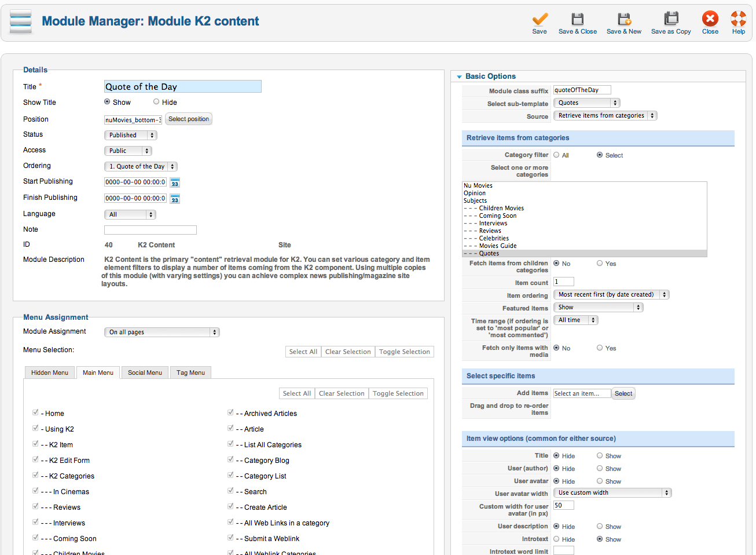The width and height of the screenshot is (756, 555).
Task: Switch to the Tag Menu tab
Action: tap(190, 373)
